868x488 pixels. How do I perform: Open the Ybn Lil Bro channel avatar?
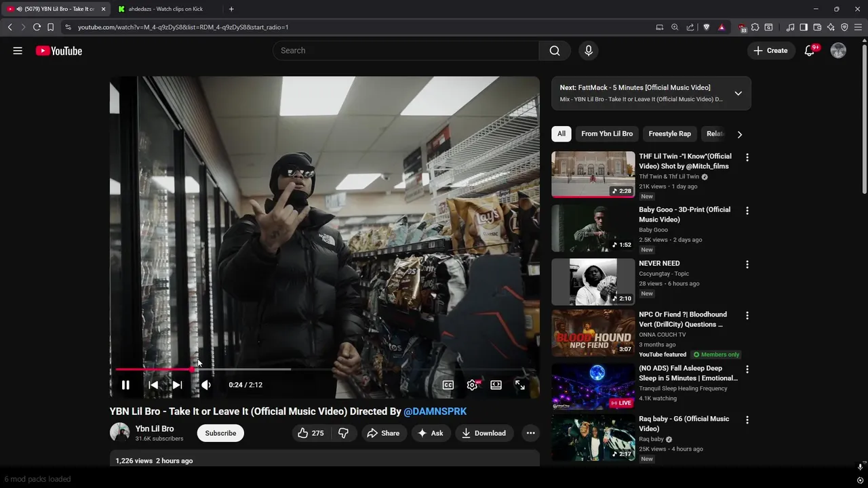(x=120, y=432)
